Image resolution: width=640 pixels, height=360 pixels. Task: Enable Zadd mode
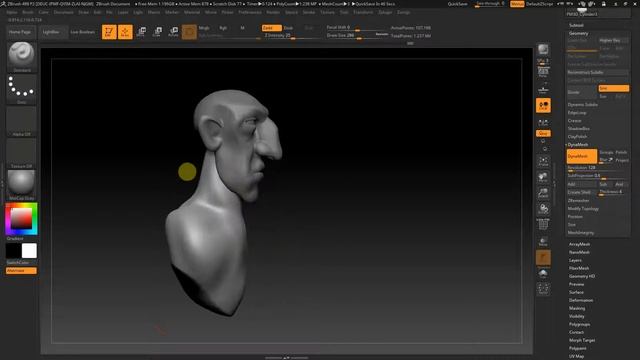[271, 28]
